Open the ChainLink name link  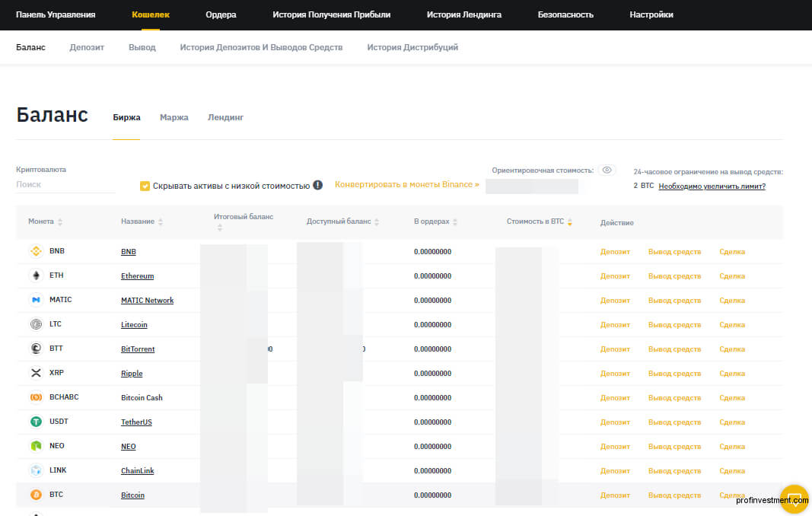[x=137, y=471]
